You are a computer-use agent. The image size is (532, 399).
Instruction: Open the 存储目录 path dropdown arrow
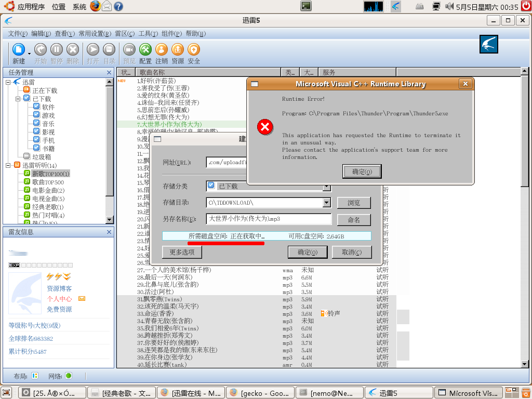[326, 203]
